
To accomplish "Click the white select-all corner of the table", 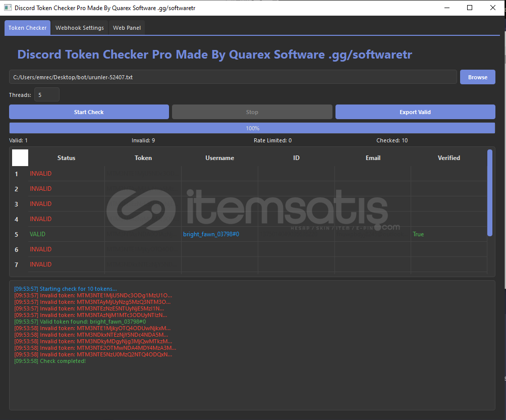I will (20, 157).
